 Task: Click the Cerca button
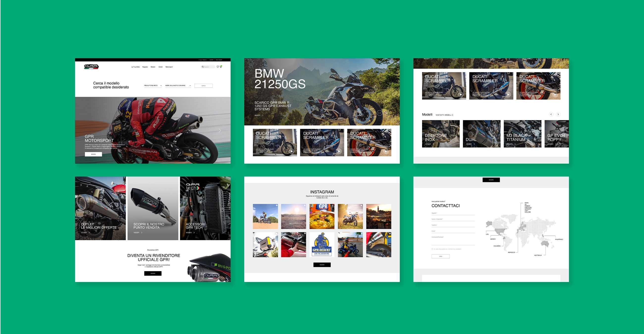(x=204, y=86)
